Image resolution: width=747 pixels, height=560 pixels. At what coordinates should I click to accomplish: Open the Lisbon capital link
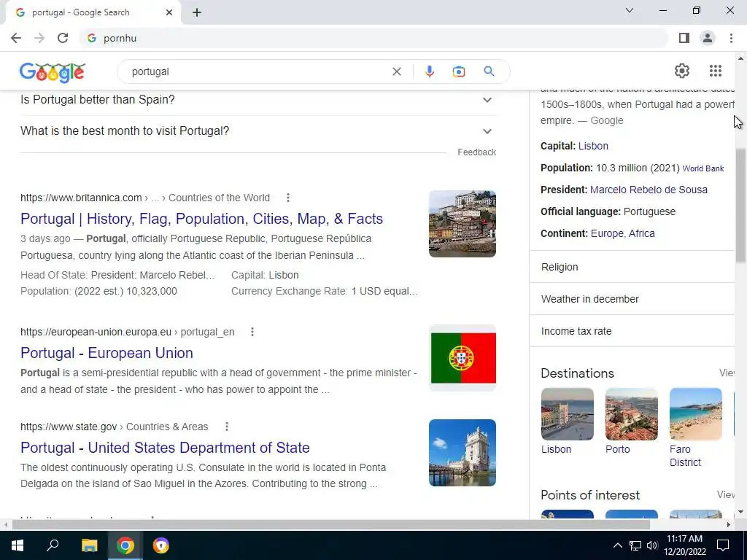[x=593, y=146]
